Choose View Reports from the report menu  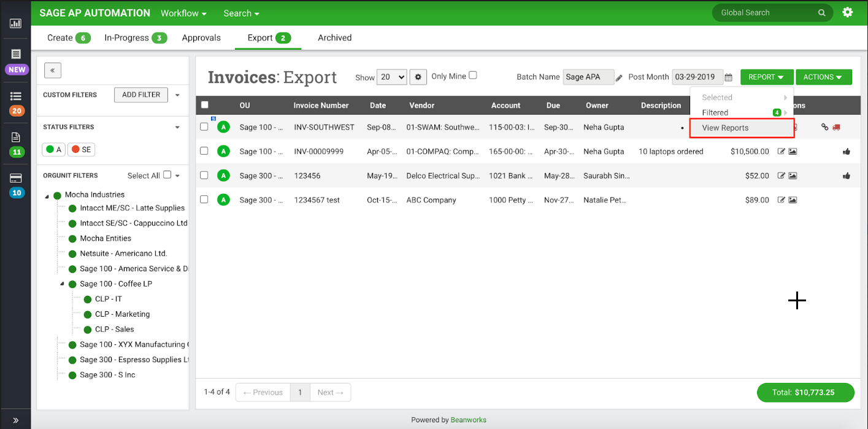pyautogui.click(x=742, y=128)
